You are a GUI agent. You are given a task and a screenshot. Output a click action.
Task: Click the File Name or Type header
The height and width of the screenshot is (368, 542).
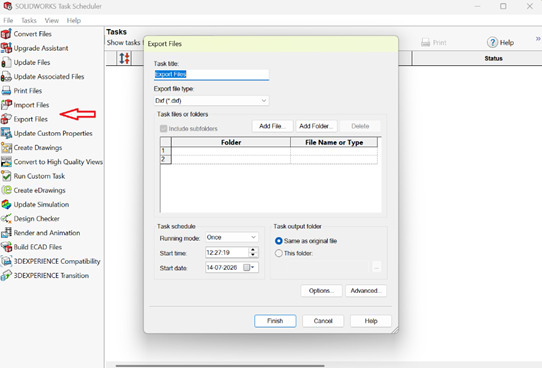[x=334, y=142]
